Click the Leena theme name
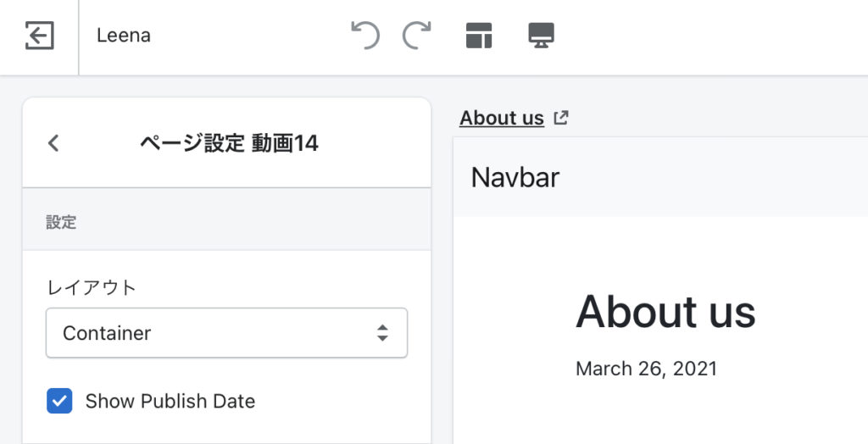The image size is (868, 444). [x=124, y=36]
